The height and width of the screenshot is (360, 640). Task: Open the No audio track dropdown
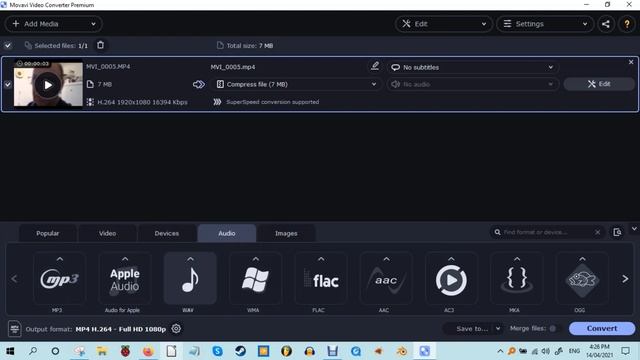473,84
